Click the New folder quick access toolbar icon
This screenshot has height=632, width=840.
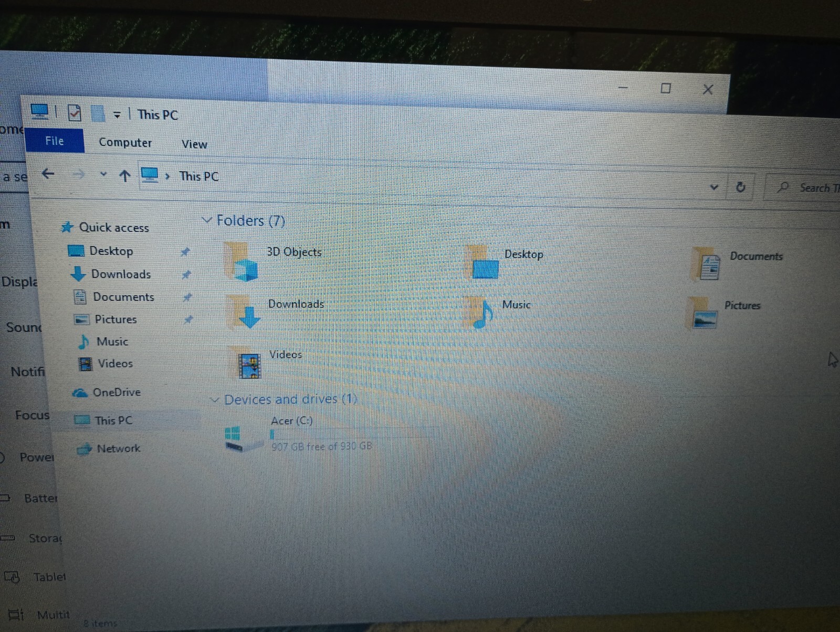click(98, 113)
